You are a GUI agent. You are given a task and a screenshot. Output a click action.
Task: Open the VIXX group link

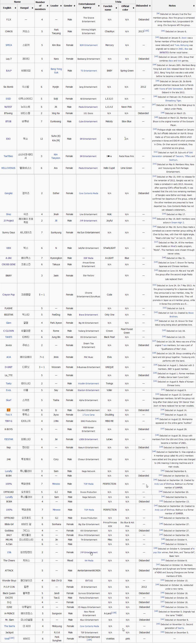click(x=9, y=248)
